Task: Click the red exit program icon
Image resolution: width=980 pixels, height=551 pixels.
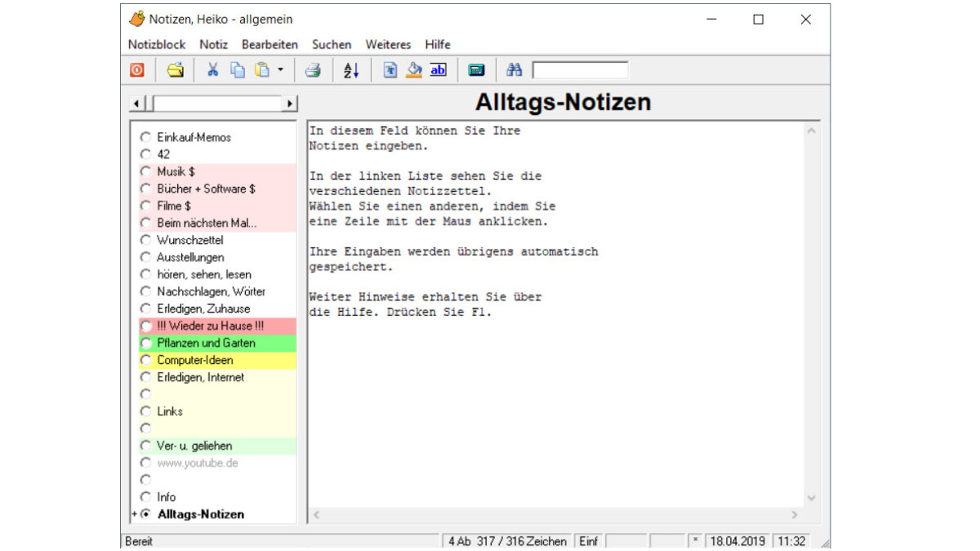Action: [136, 70]
